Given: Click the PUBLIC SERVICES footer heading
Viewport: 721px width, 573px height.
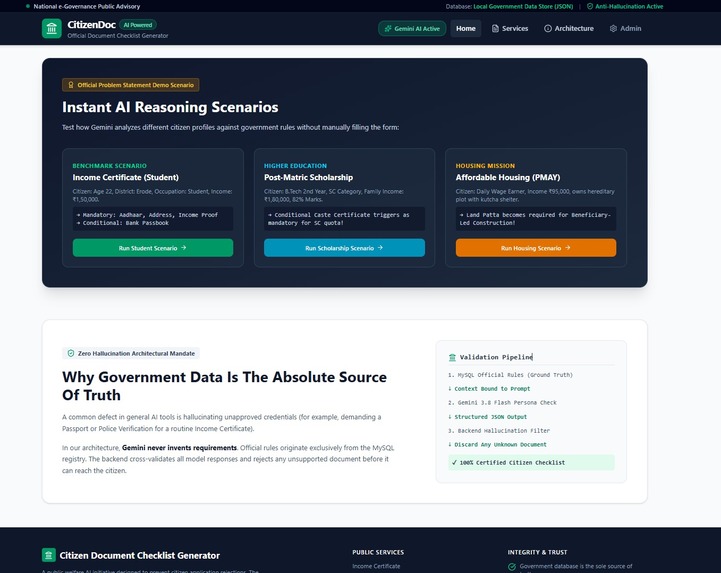Looking at the screenshot, I should pos(378,552).
